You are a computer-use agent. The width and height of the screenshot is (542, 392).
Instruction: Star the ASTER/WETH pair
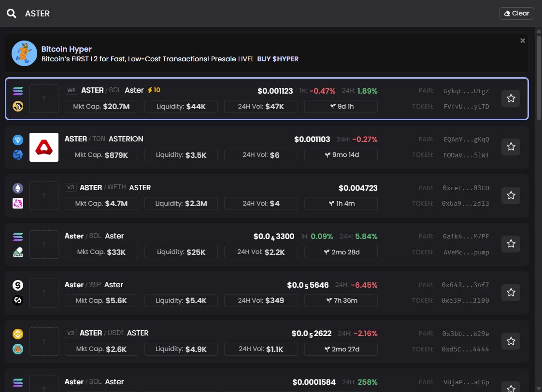(x=511, y=196)
